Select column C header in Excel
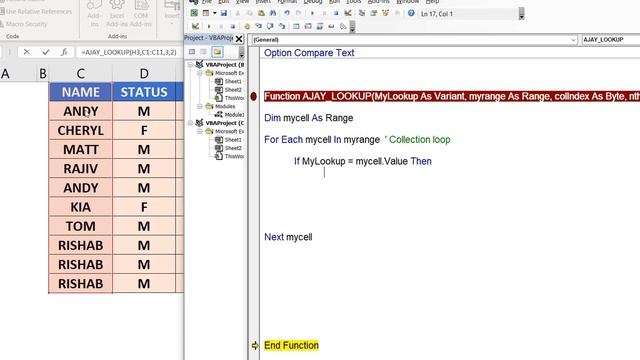 coord(81,73)
